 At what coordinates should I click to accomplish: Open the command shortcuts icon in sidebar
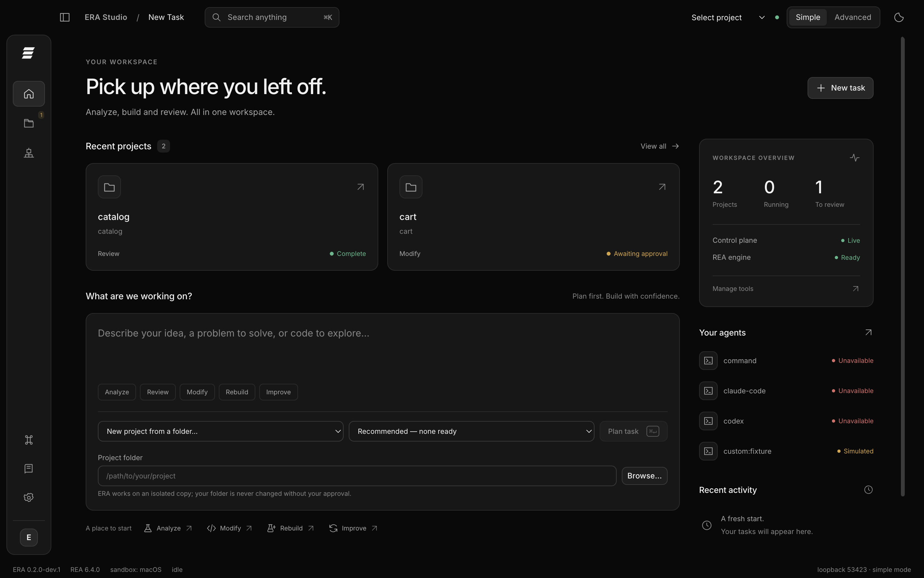[29, 440]
